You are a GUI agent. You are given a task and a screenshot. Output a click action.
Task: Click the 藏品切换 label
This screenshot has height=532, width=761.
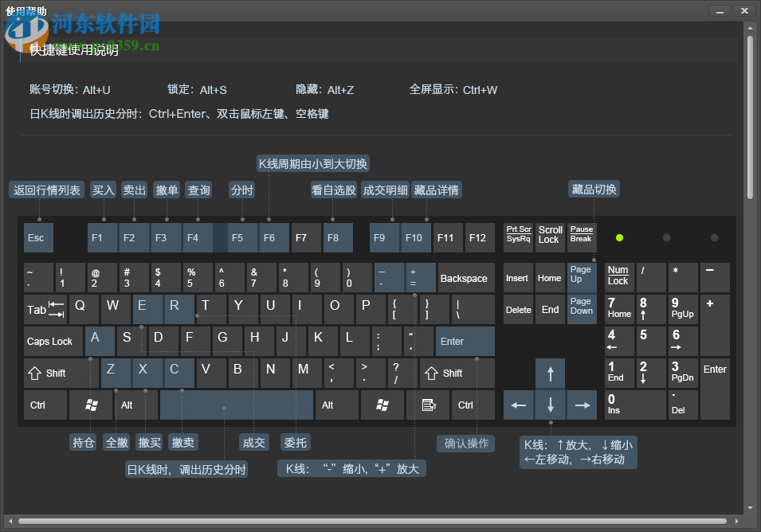[x=594, y=189]
